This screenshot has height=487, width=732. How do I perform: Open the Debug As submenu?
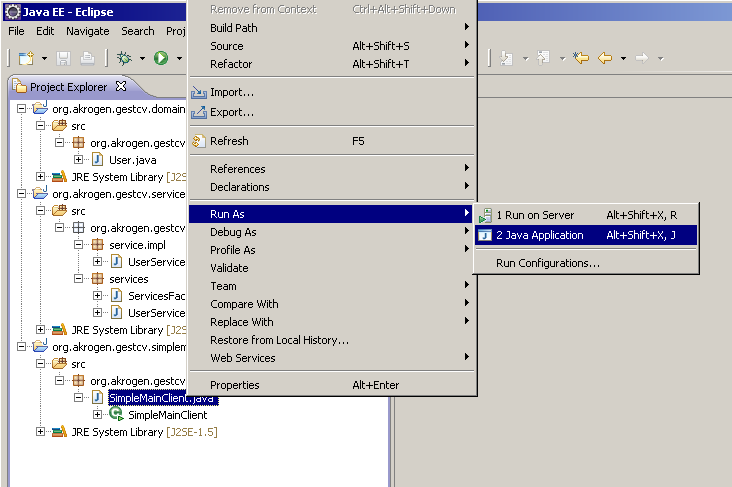pyautogui.click(x=232, y=232)
